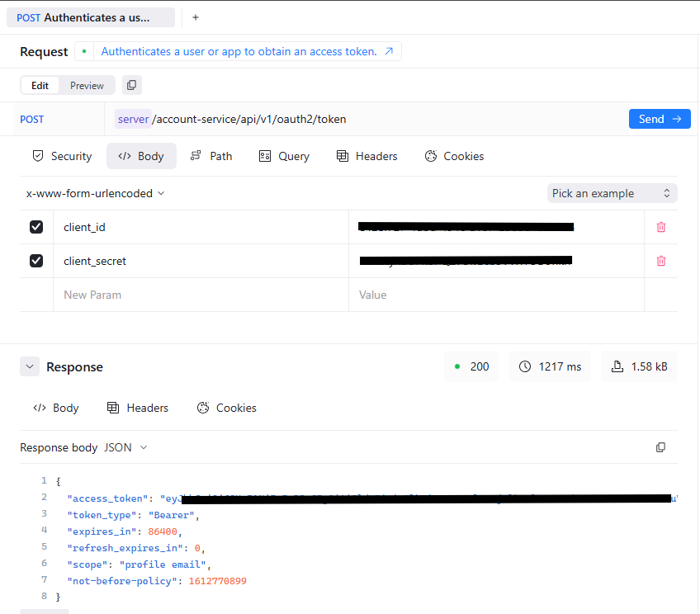Image resolution: width=700 pixels, height=614 pixels.
Task: Open the Security request tab
Action: [x=62, y=156]
